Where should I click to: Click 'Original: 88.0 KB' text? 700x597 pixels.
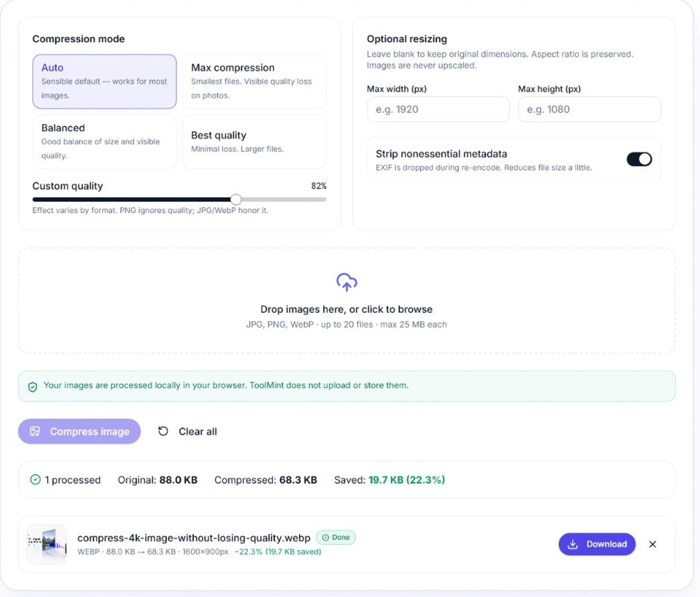coord(157,480)
